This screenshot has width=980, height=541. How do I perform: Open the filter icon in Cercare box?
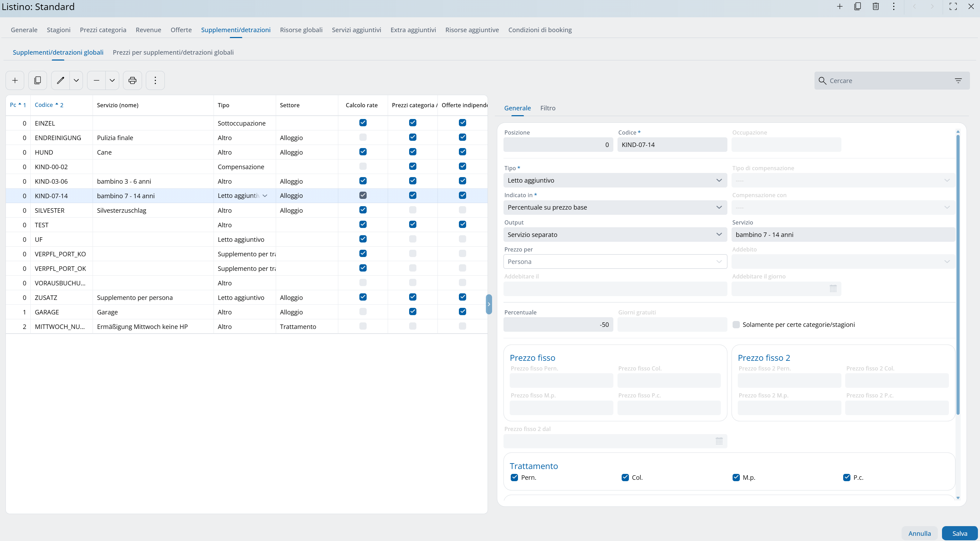958,81
